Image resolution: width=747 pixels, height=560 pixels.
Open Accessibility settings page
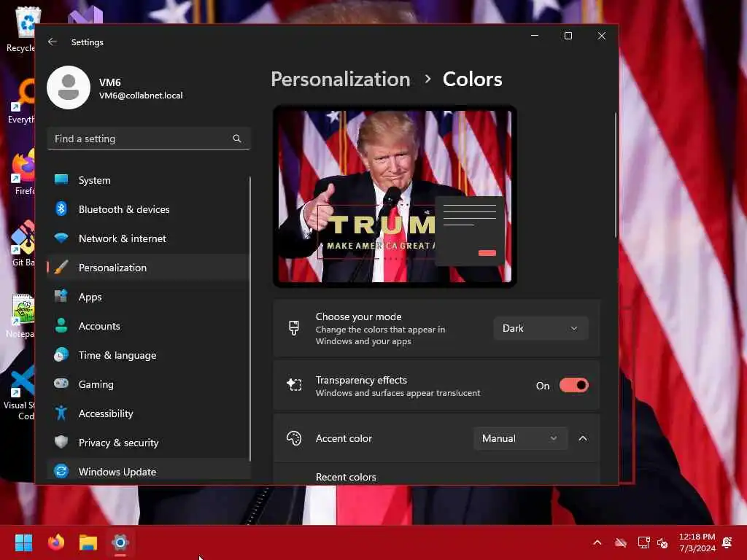pos(148,413)
